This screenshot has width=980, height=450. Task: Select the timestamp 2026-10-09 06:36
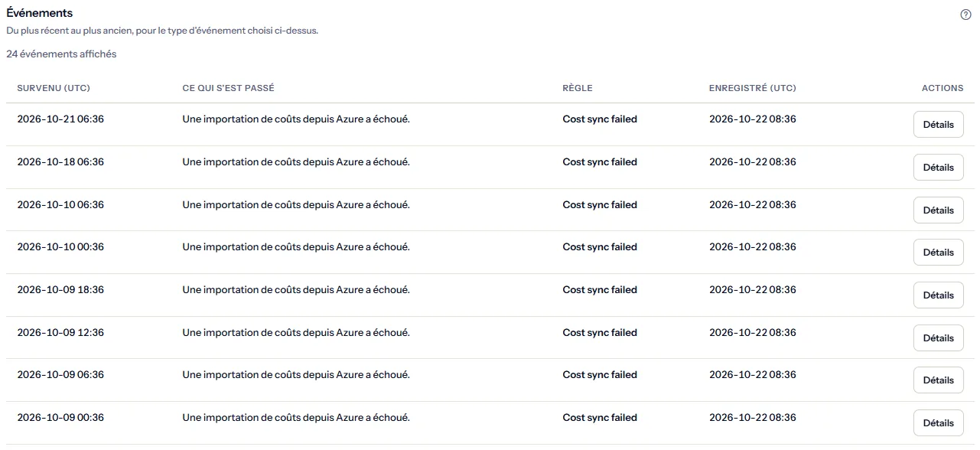(60, 375)
